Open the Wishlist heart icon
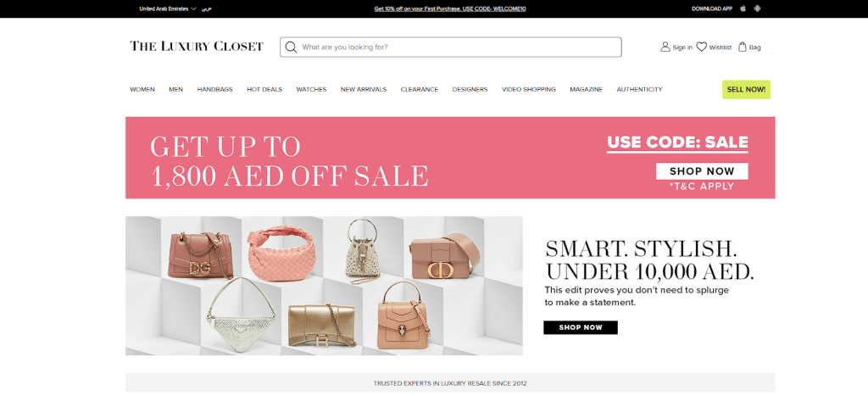 [701, 47]
